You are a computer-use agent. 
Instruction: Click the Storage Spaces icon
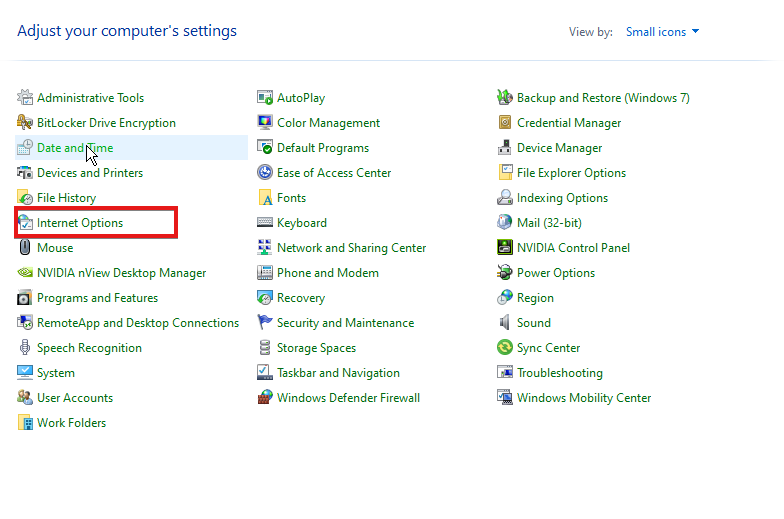(264, 348)
